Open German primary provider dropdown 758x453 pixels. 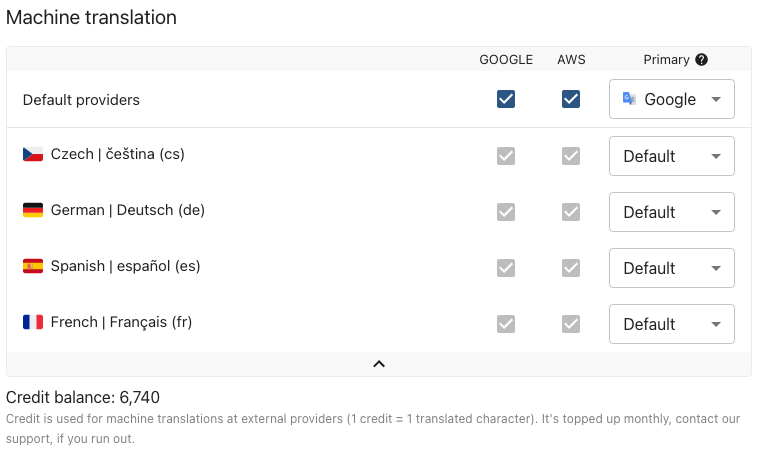coord(672,212)
